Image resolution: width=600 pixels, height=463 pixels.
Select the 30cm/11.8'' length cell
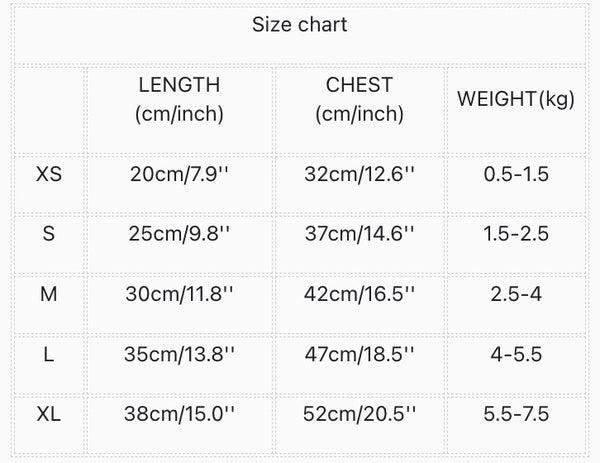180,294
